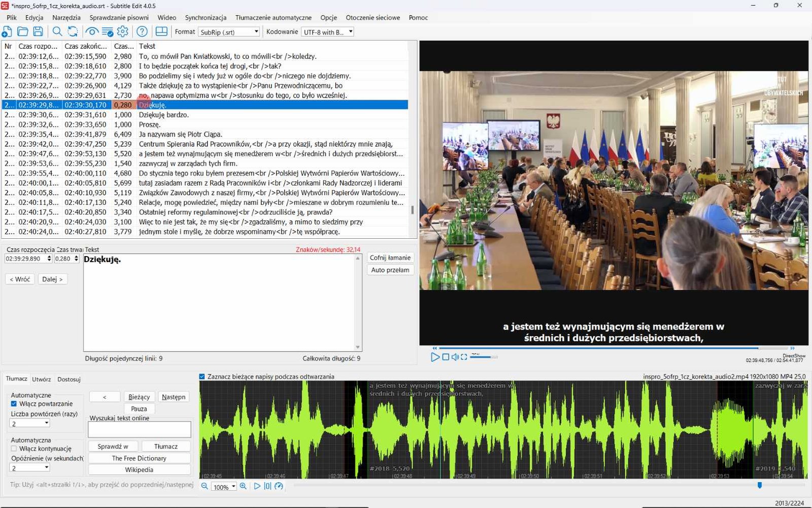Open the Synchronizacja menu
The height and width of the screenshot is (508, 812).
206,17
